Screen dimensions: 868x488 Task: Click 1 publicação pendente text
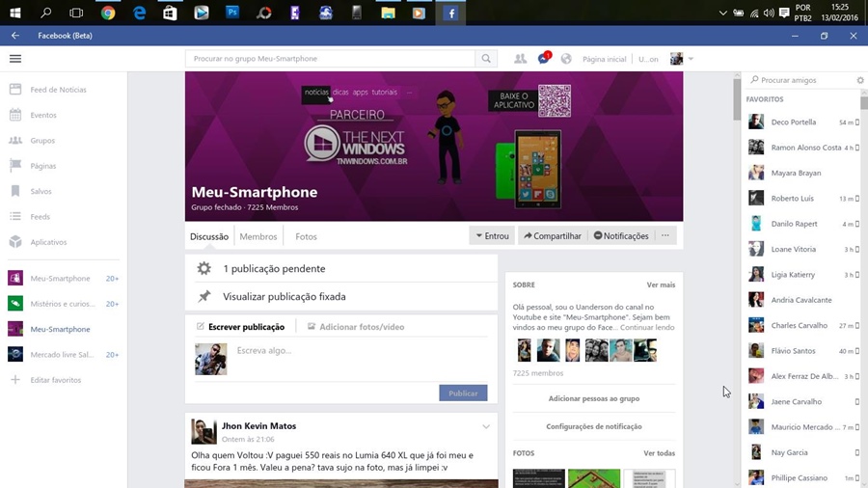point(274,269)
